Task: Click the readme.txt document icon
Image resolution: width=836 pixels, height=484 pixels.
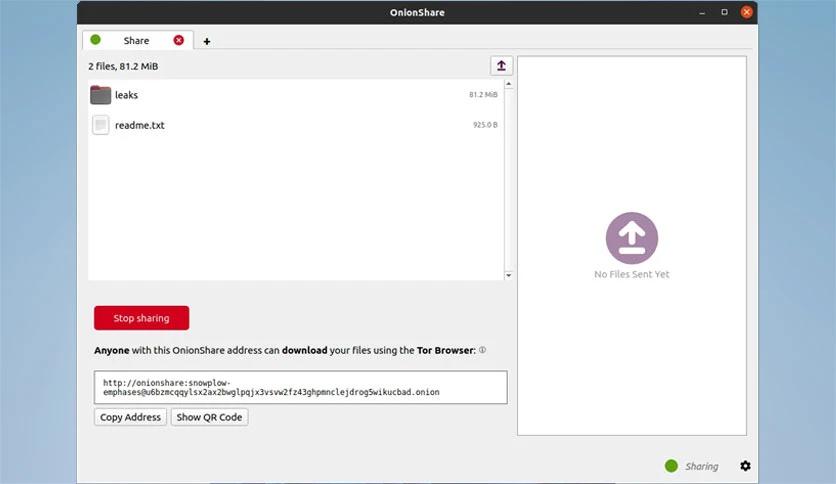Action: [100, 125]
